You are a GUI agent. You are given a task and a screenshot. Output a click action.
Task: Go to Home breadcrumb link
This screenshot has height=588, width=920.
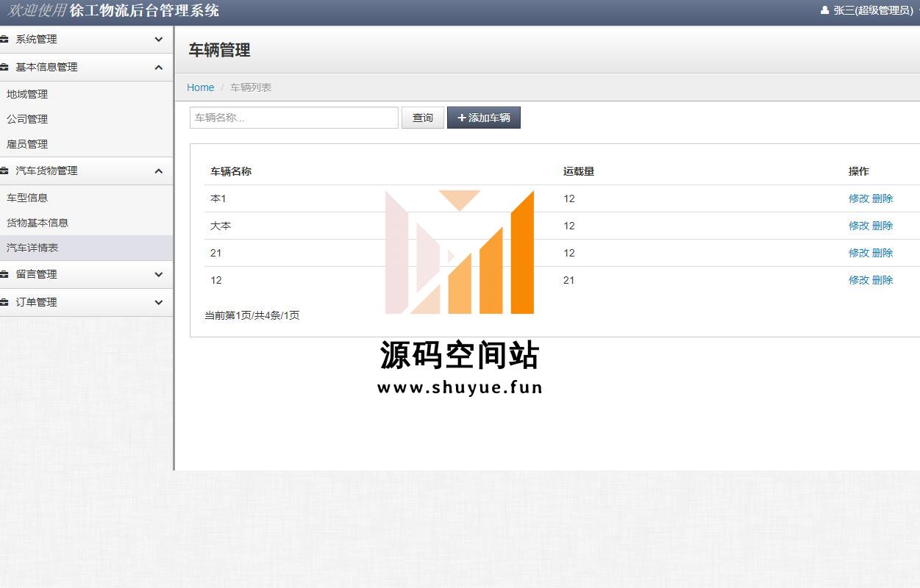click(200, 87)
